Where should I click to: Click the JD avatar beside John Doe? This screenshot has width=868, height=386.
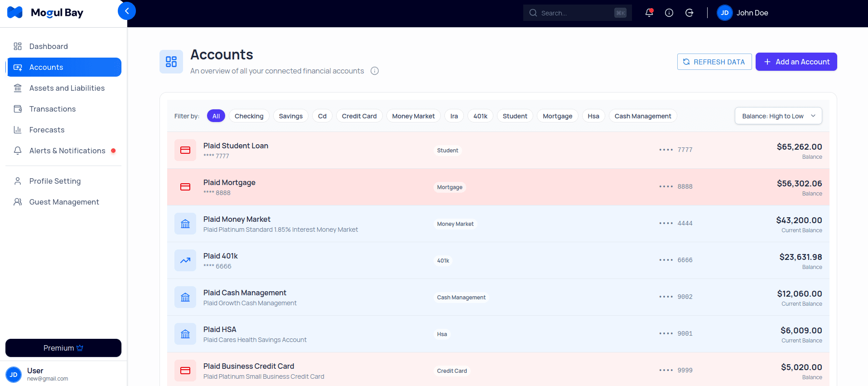point(724,13)
